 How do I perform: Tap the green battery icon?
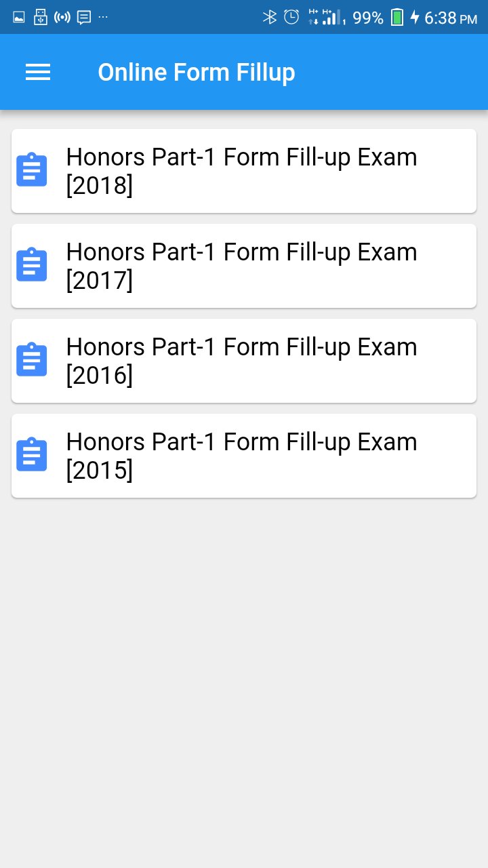point(397,18)
